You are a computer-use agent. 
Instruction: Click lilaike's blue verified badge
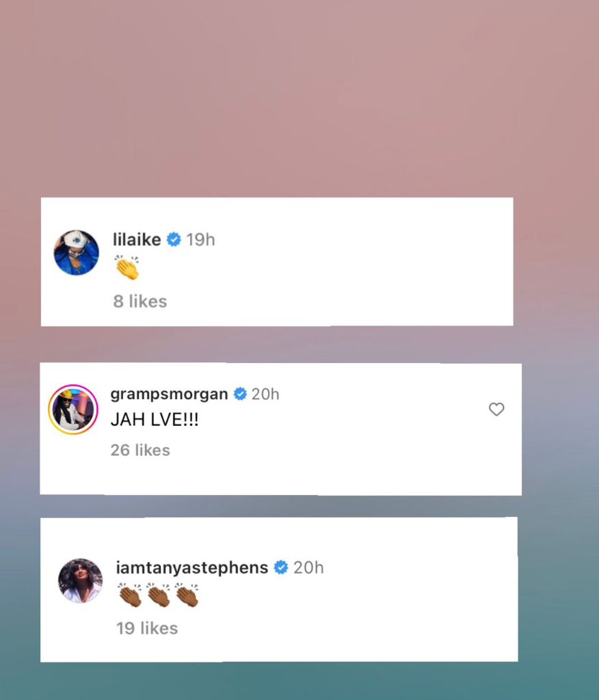tap(174, 240)
